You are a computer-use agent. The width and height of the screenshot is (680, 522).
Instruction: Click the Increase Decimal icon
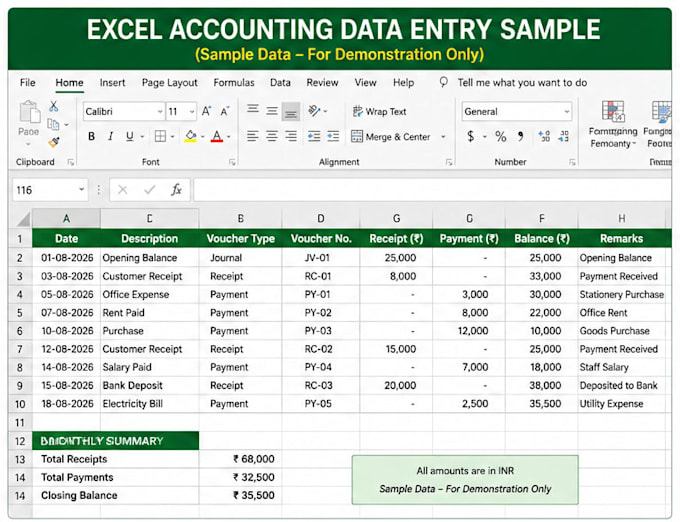tap(544, 137)
